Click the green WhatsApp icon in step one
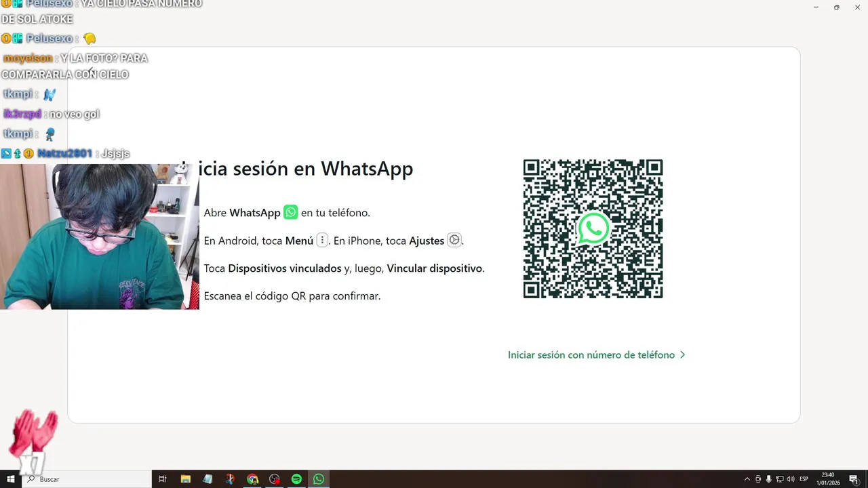868x488 pixels. point(290,212)
